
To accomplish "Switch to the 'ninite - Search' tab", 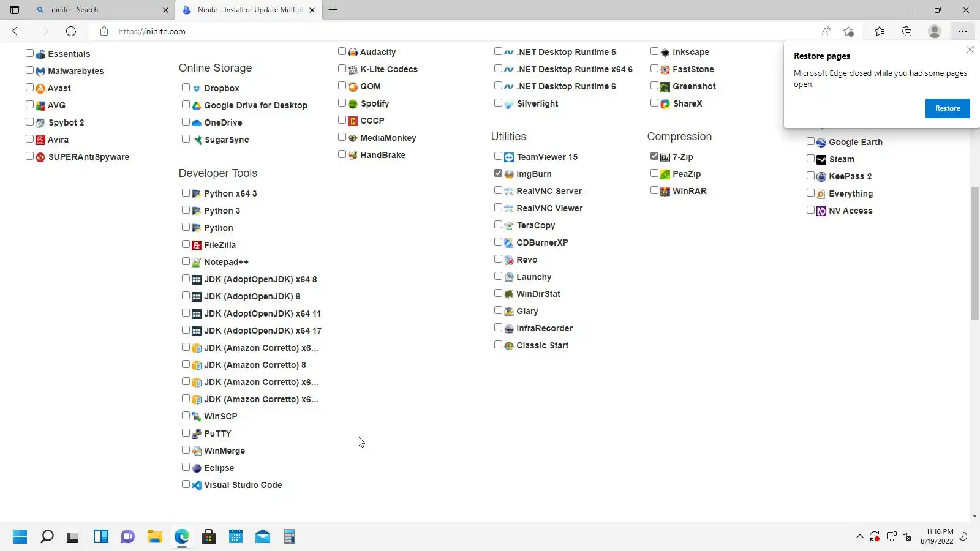I will 102,10.
